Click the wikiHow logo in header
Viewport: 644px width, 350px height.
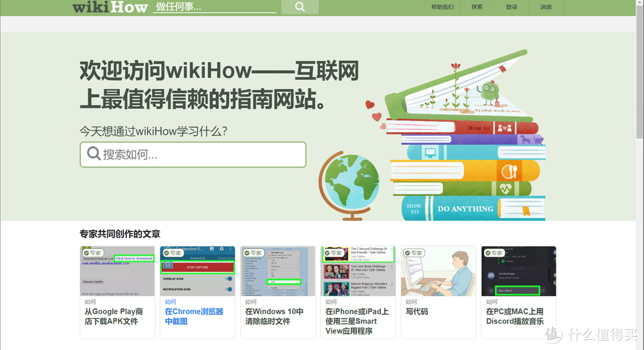tap(110, 7)
